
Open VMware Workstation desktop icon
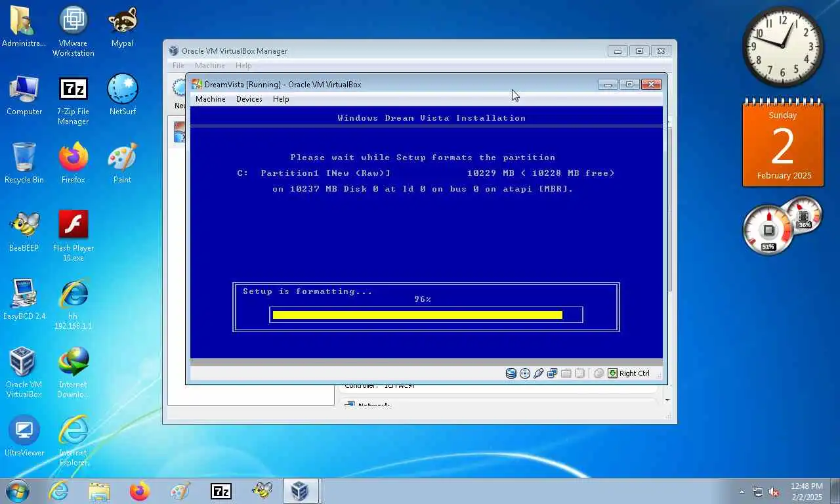click(73, 31)
